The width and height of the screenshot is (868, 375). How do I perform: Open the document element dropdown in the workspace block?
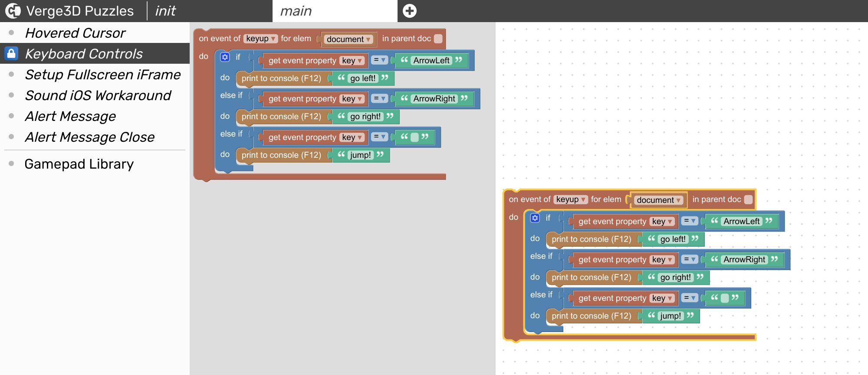click(658, 200)
